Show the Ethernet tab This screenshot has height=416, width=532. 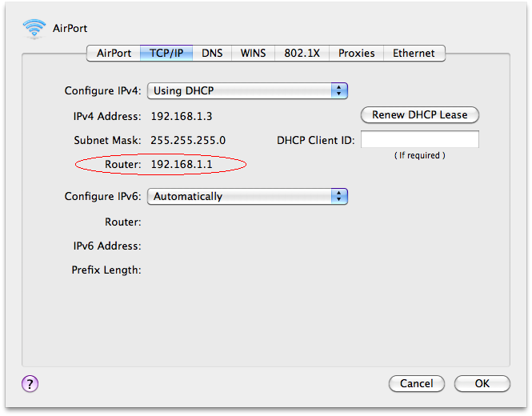(414, 54)
